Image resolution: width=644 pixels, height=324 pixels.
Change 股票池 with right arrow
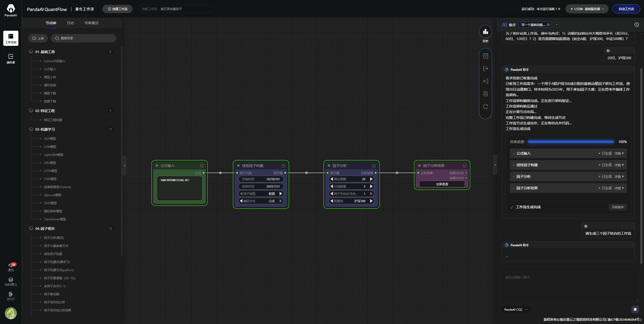(x=371, y=201)
